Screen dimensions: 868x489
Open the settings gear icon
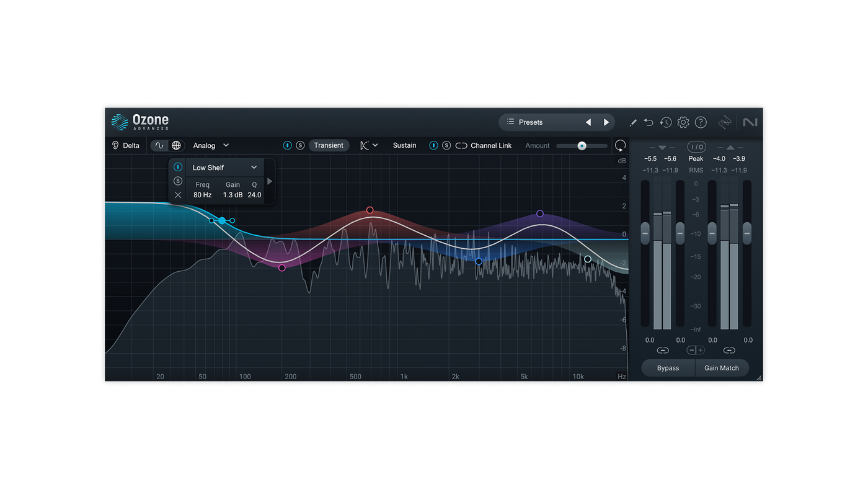pyautogui.click(x=683, y=122)
